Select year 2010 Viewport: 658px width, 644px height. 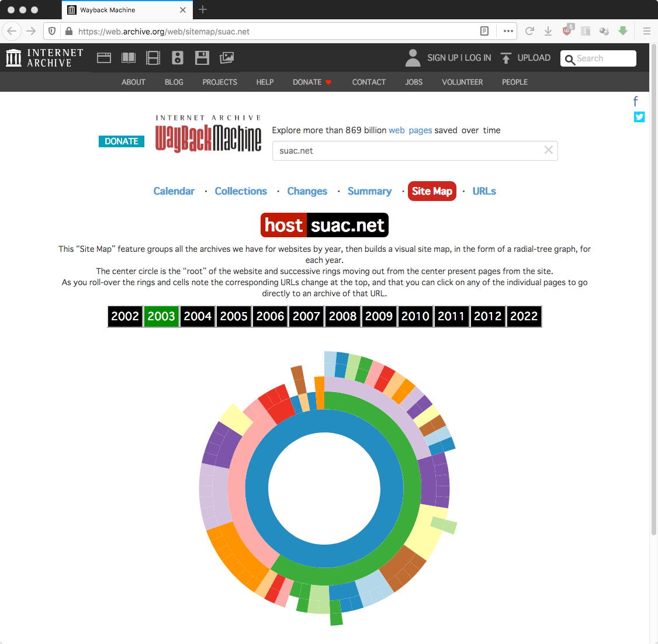pos(415,316)
